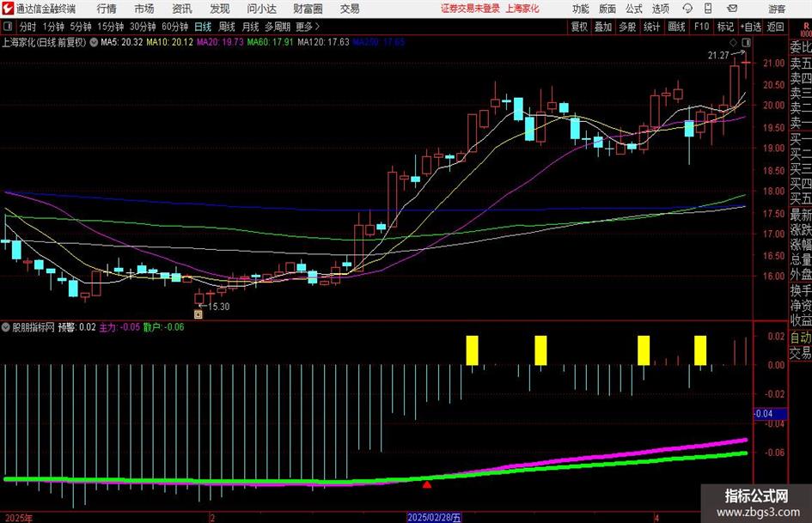Click the 预警: 0.02 indicator value
The height and width of the screenshot is (523, 812).
(76, 327)
